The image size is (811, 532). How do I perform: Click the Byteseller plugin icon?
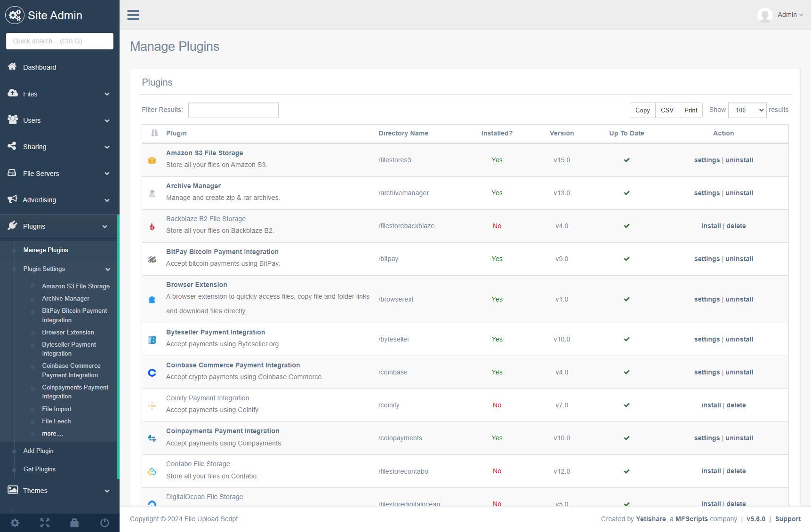coord(152,340)
